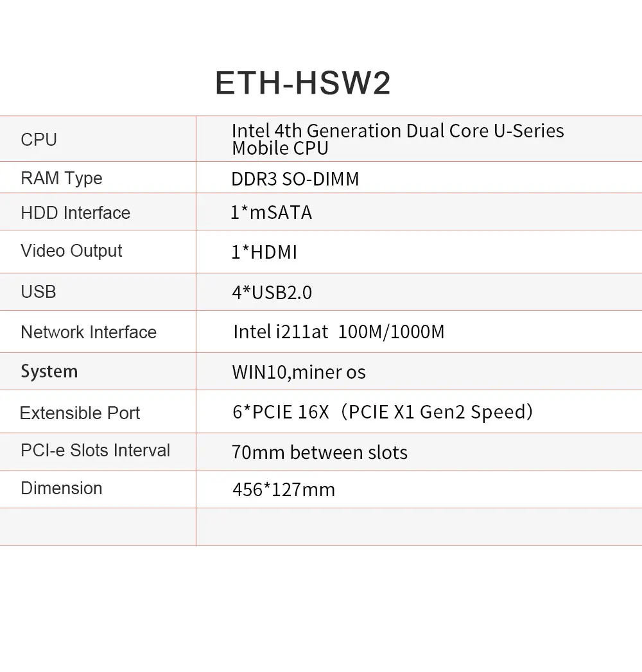The image size is (642, 672).
Task: Click the 1*HDMI value
Action: pos(264,252)
